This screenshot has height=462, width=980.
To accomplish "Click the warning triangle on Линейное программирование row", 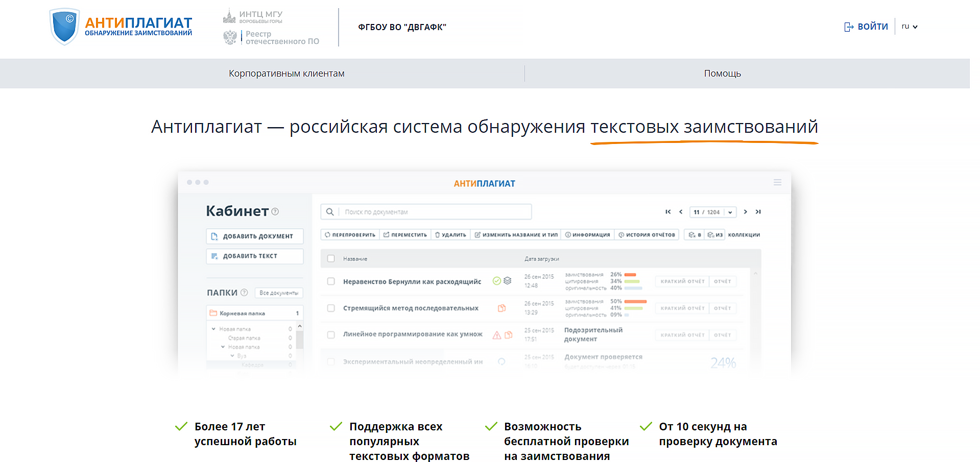I will tap(496, 335).
